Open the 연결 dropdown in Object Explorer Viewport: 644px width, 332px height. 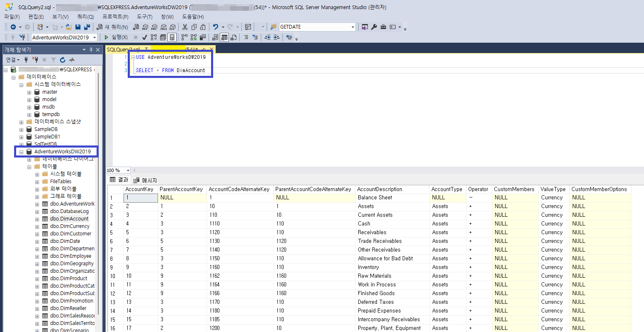click(x=13, y=60)
